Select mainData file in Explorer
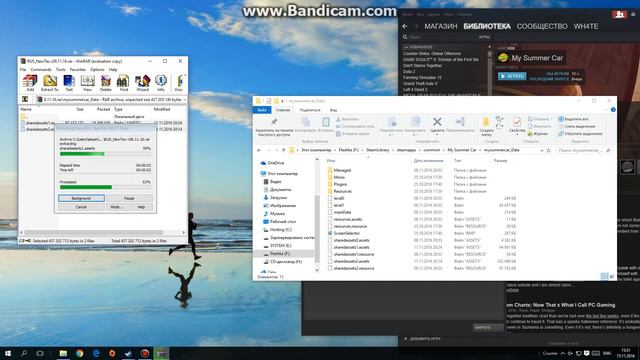Viewport: 640px width, 360px height. [x=342, y=212]
